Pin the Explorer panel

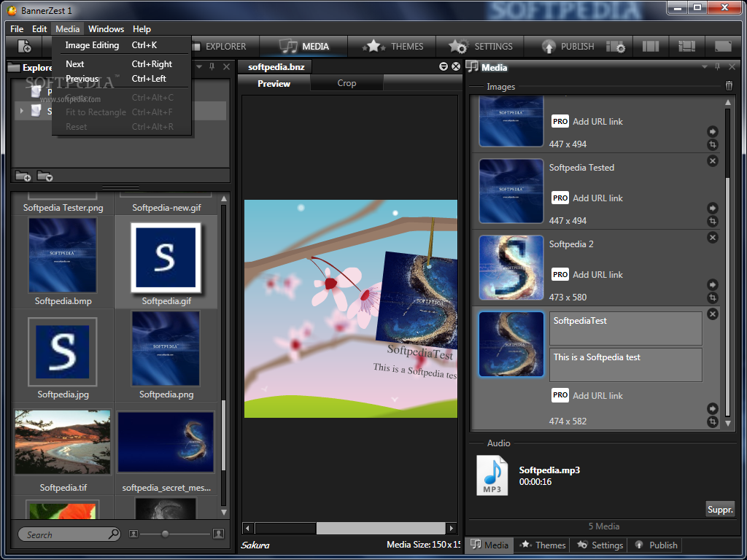click(212, 67)
